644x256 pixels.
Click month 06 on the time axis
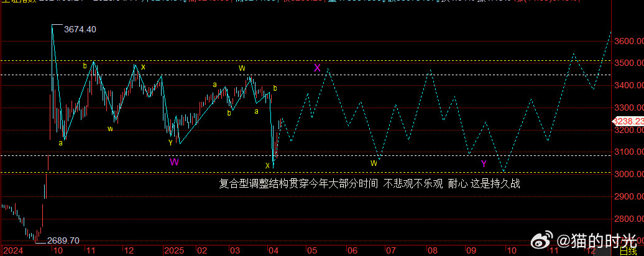(352, 250)
